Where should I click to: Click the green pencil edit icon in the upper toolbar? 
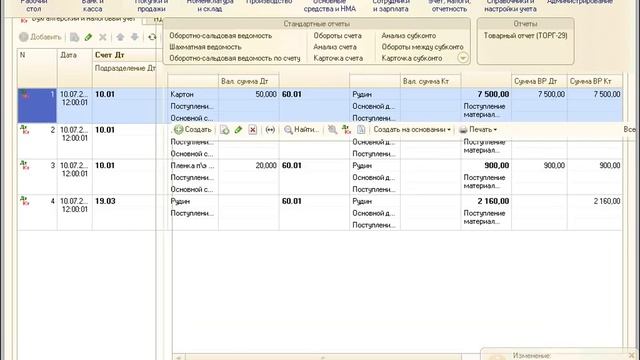(x=88, y=37)
